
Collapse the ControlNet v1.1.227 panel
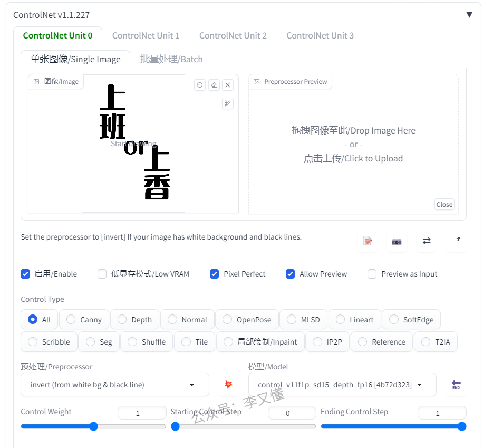[469, 14]
